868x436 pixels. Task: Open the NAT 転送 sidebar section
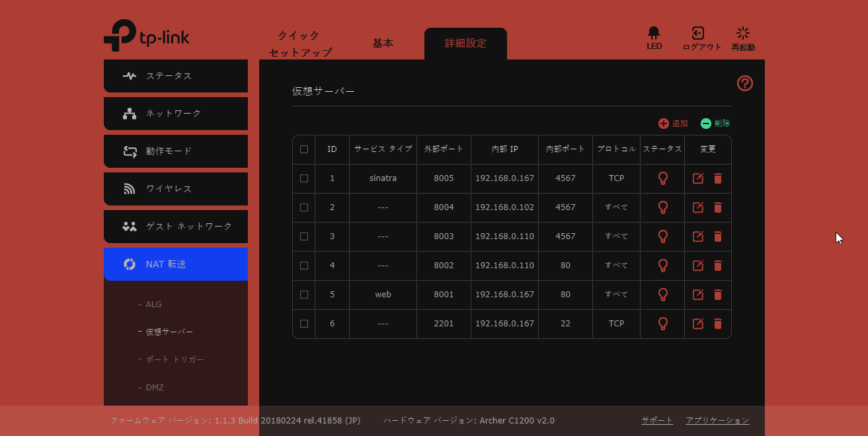coord(176,264)
